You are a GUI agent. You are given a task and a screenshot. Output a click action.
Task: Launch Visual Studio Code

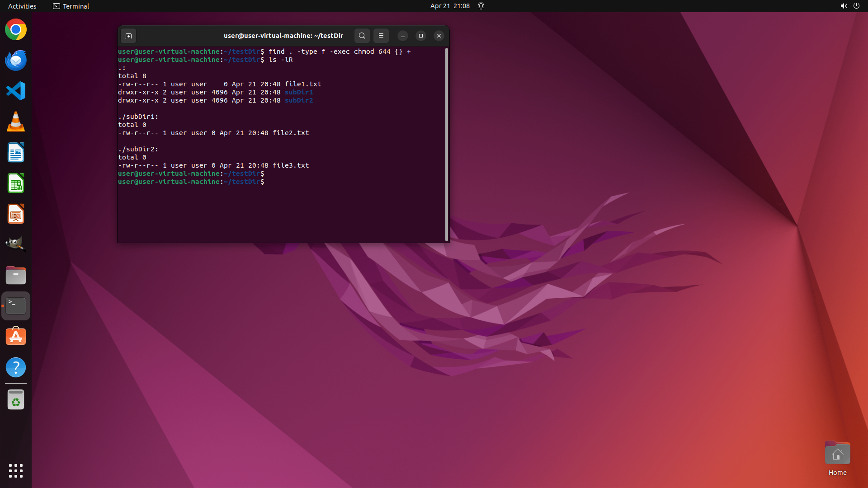[x=16, y=91]
